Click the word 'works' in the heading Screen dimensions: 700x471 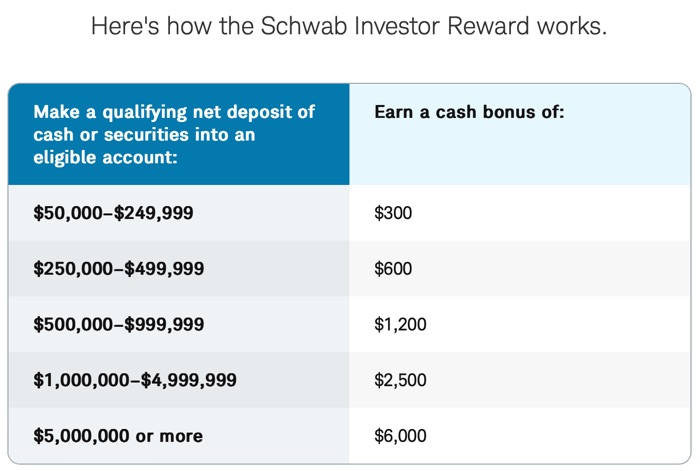pos(572,26)
